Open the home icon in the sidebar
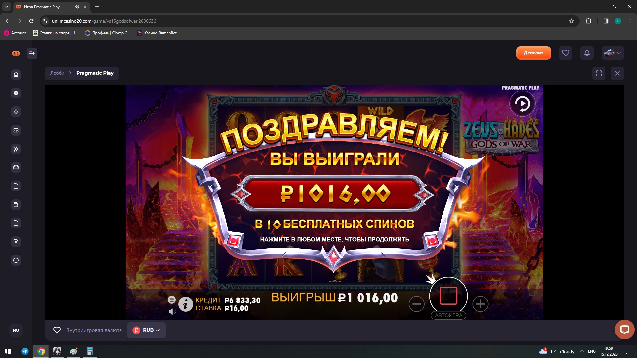644x364 pixels. (x=16, y=75)
